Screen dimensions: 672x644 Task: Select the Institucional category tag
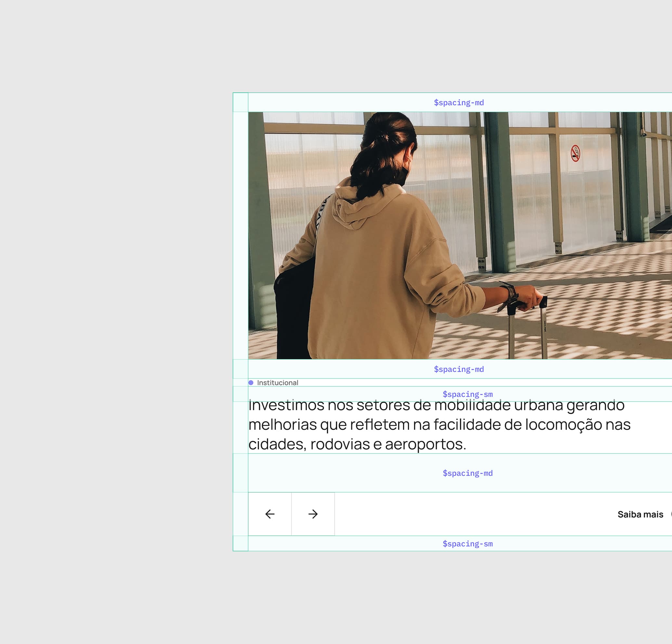pos(278,382)
